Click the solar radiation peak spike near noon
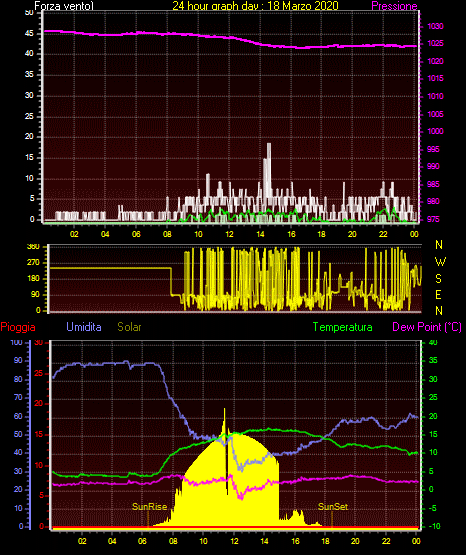 pos(224,421)
